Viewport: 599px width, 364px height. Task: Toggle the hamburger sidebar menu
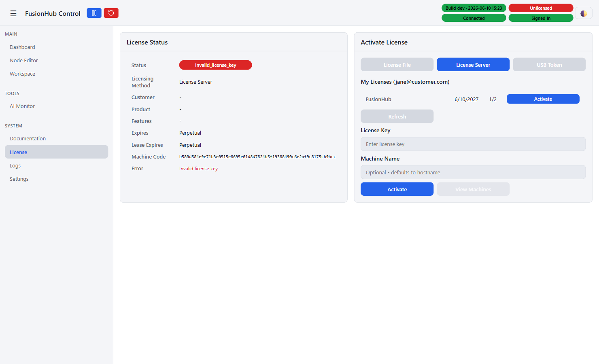pos(13,13)
